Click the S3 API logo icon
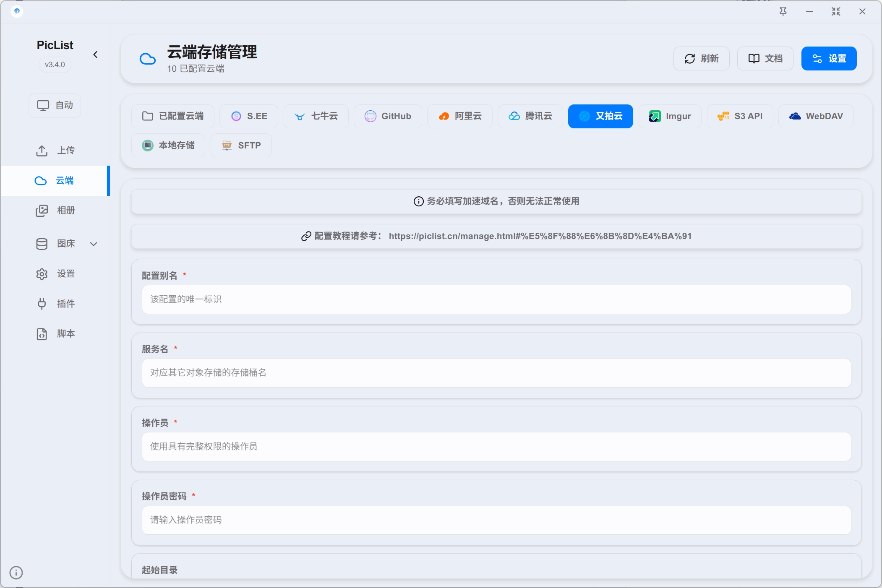Screen dimensions: 882x588 point(723,116)
